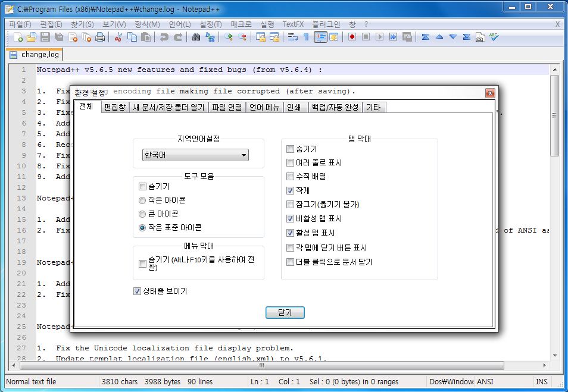Screen dimensions: 568x392
Task: Open the 파일(F) menu
Action: tap(20, 24)
